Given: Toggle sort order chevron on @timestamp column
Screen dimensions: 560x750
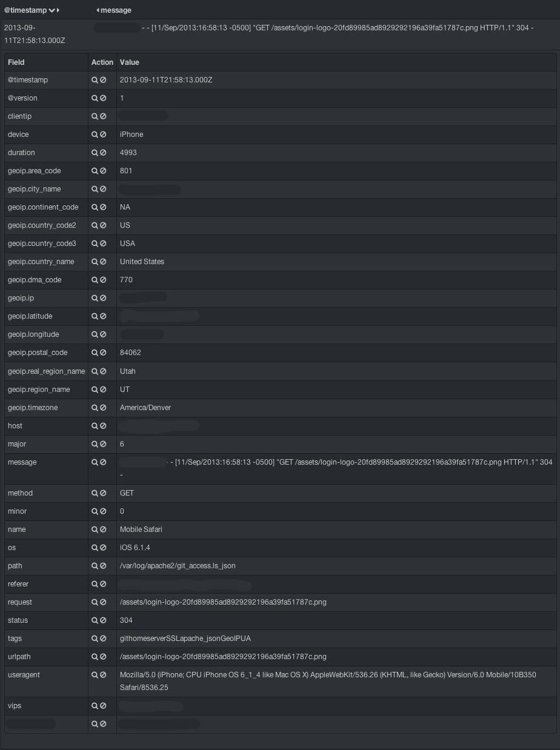Looking at the screenshot, I should click(x=52, y=10).
